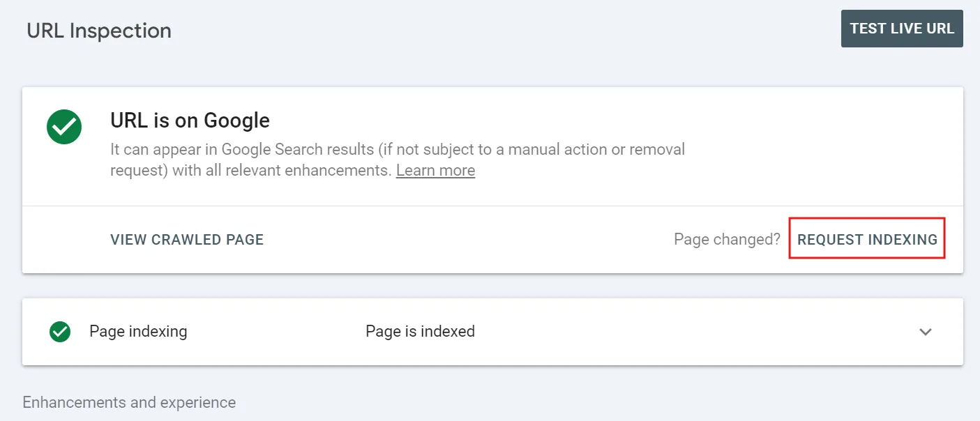Select the Enhancements and experience section heading

129,403
